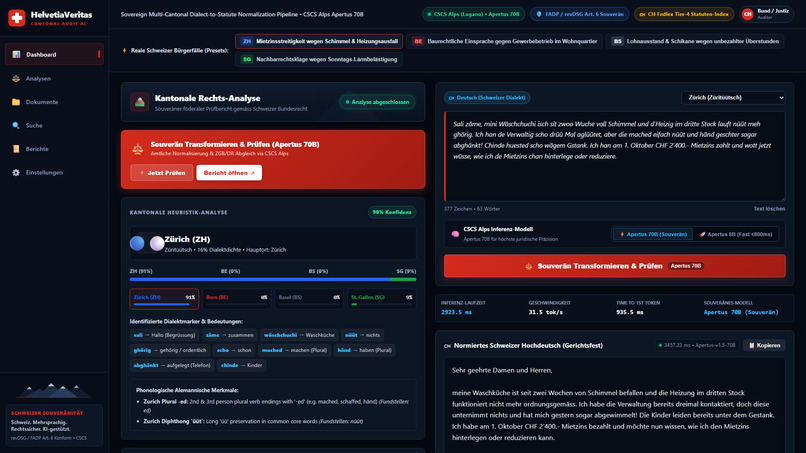
Task: Click the 'scho' dialect marker chip
Action: 234,350
